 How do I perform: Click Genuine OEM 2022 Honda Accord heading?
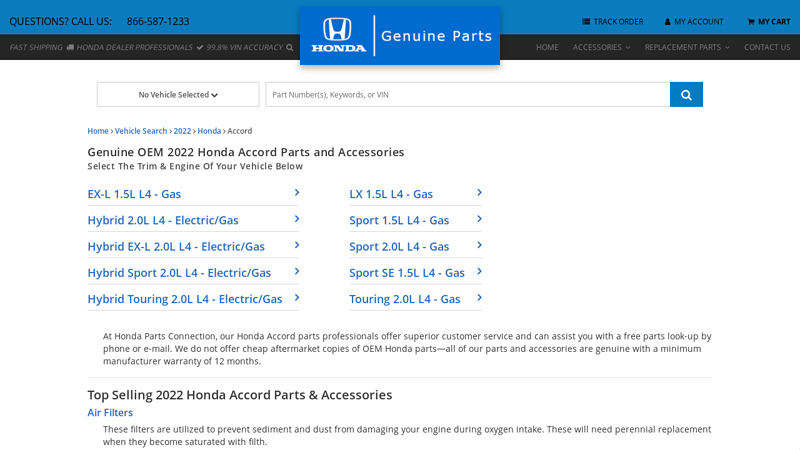245,152
